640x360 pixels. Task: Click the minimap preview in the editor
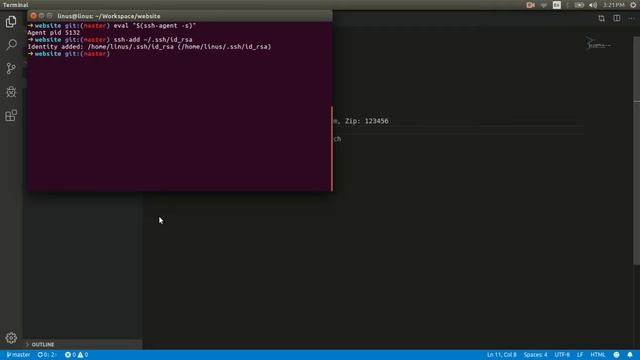point(598,43)
